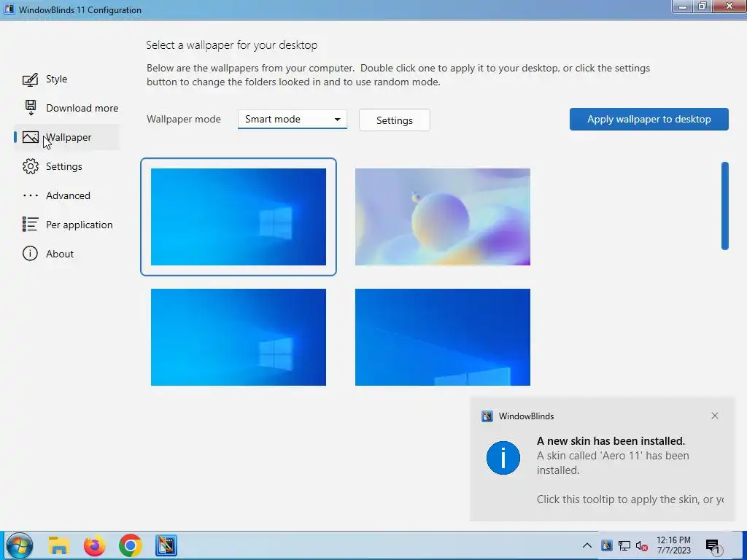Screen dimensions: 747x560
Task: Click the taskbar clock showing 12:16 PM
Action: pos(673,545)
